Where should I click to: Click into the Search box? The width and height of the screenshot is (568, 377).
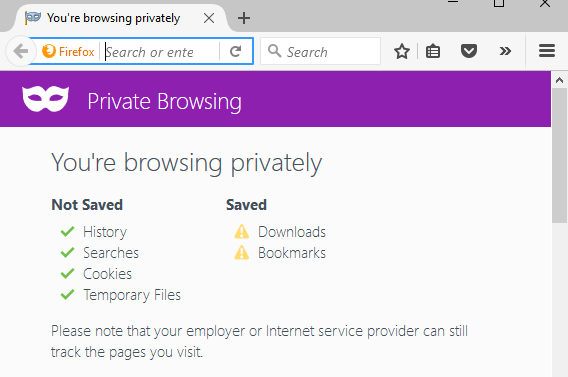coord(321,51)
